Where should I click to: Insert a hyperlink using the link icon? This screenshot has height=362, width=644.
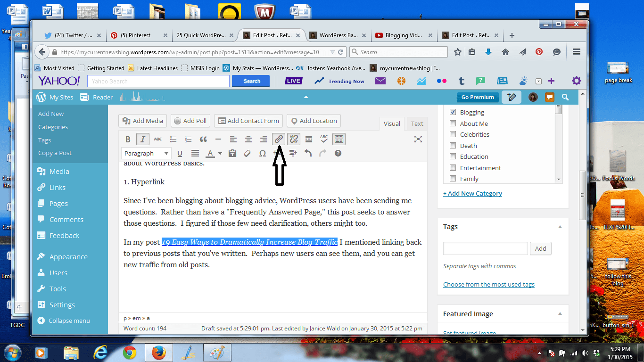pyautogui.click(x=279, y=139)
